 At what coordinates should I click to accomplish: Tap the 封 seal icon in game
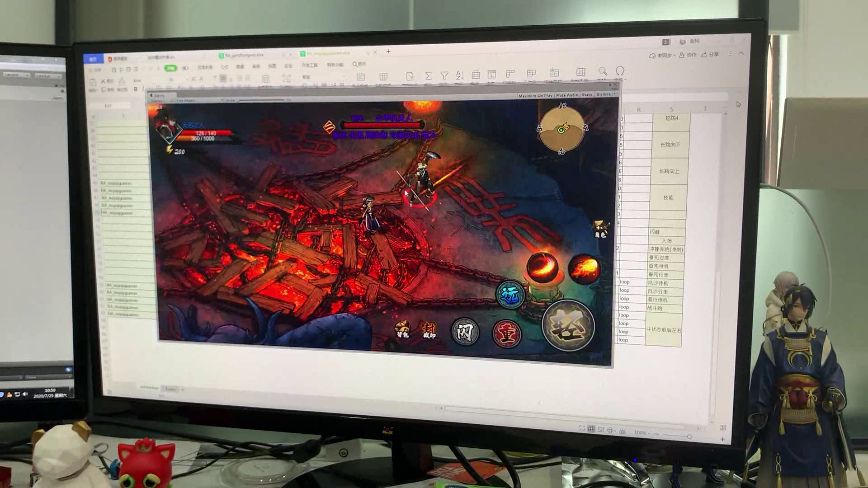click(429, 330)
